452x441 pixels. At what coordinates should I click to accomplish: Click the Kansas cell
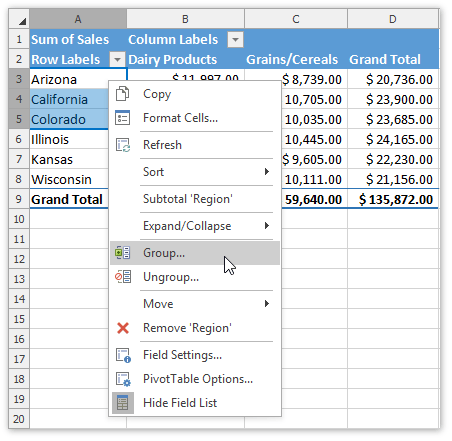(x=69, y=159)
